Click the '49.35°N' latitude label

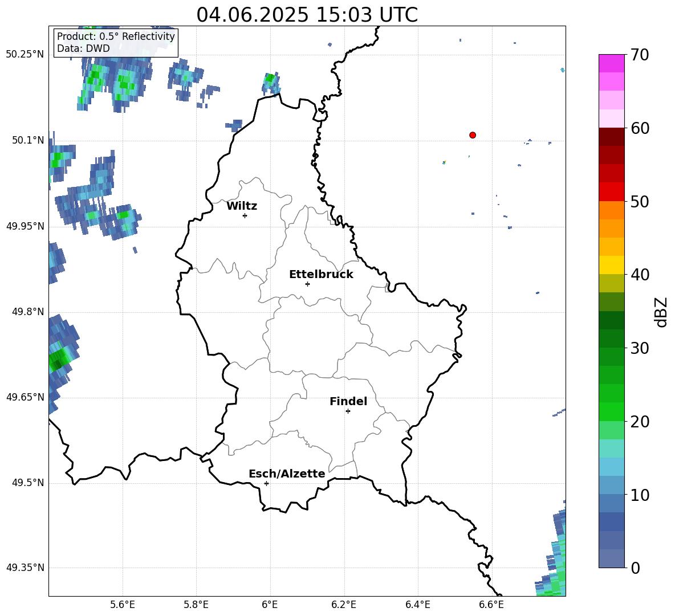pos(25,568)
